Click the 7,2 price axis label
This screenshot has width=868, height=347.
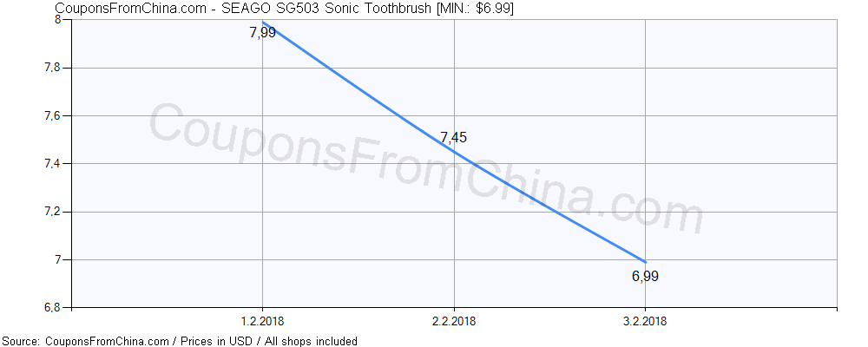pyautogui.click(x=54, y=212)
